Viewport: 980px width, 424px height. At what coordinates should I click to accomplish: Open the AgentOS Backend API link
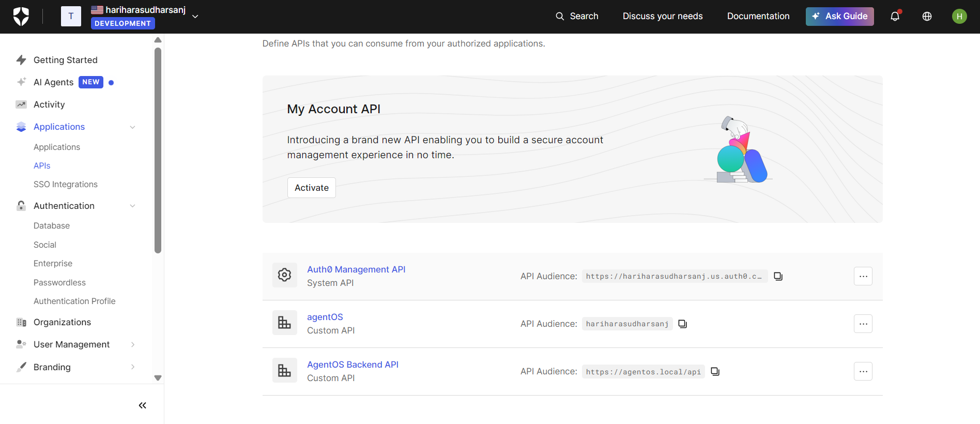click(x=353, y=365)
